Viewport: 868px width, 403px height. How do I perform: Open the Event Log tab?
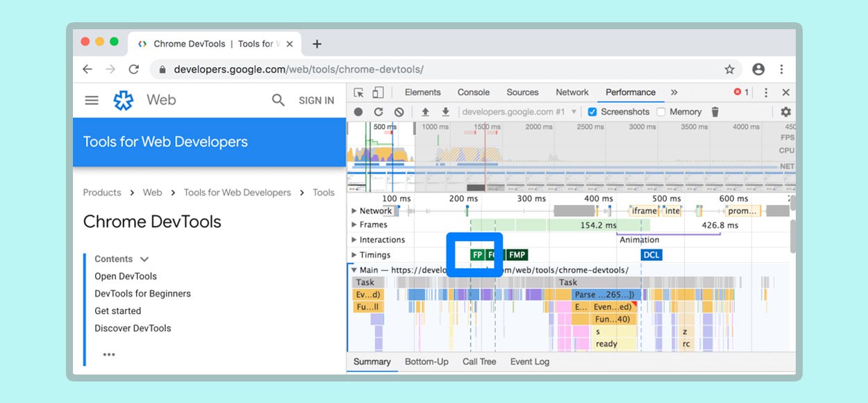pos(530,361)
